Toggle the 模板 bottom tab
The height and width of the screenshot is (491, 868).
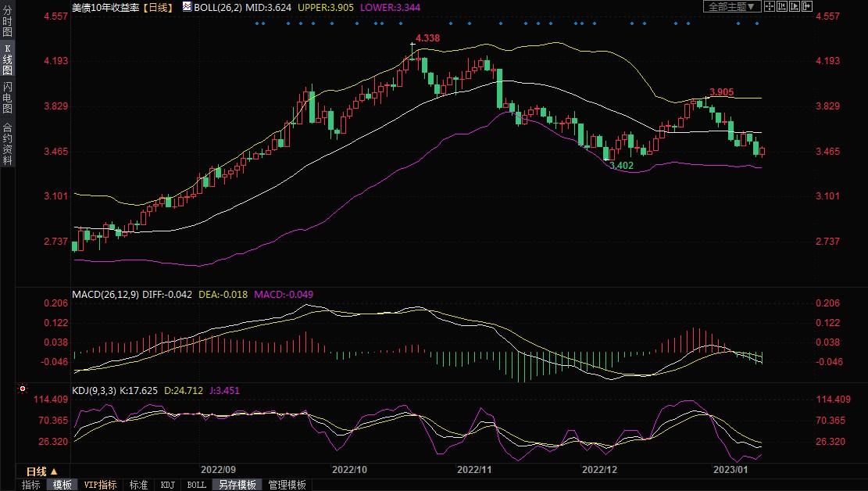(x=63, y=485)
